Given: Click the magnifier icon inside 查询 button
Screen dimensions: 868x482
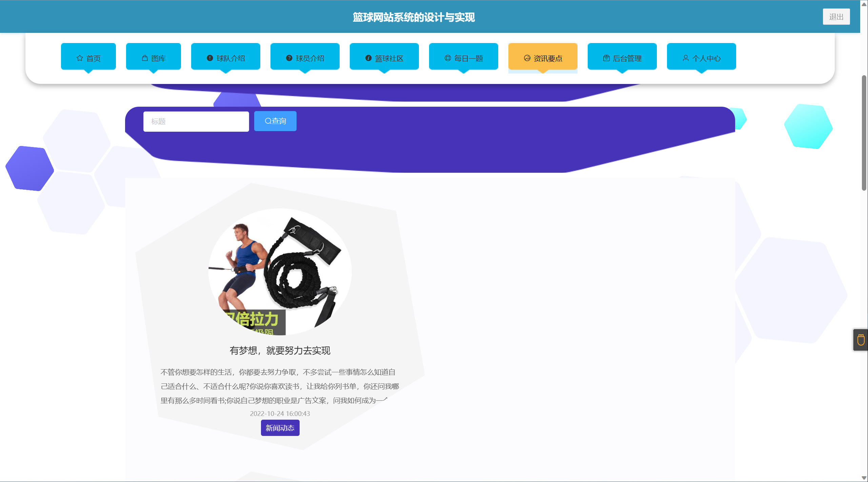Looking at the screenshot, I should coord(268,121).
